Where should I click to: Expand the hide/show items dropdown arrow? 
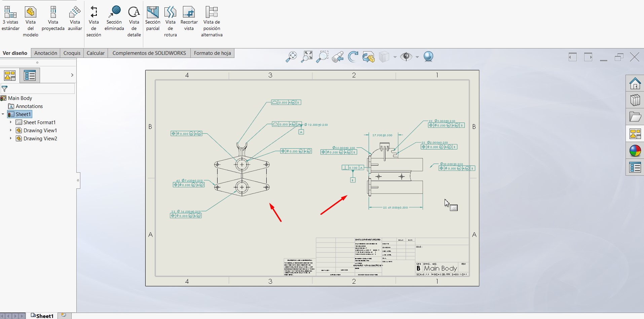click(417, 57)
